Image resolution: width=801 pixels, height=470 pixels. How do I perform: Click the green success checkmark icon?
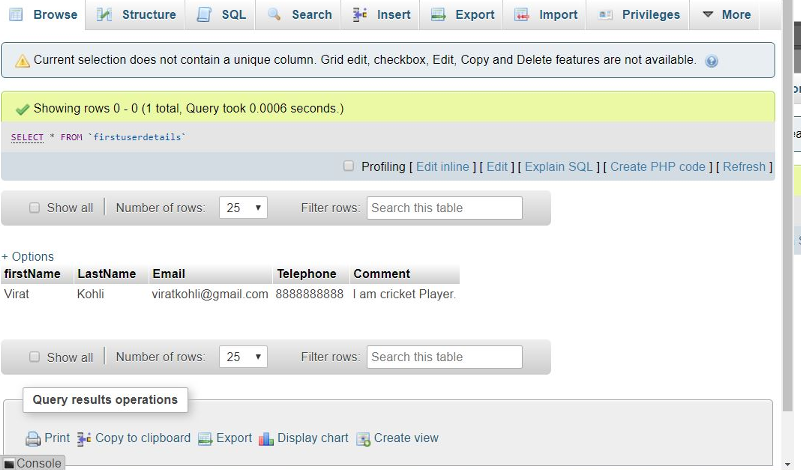(x=22, y=109)
